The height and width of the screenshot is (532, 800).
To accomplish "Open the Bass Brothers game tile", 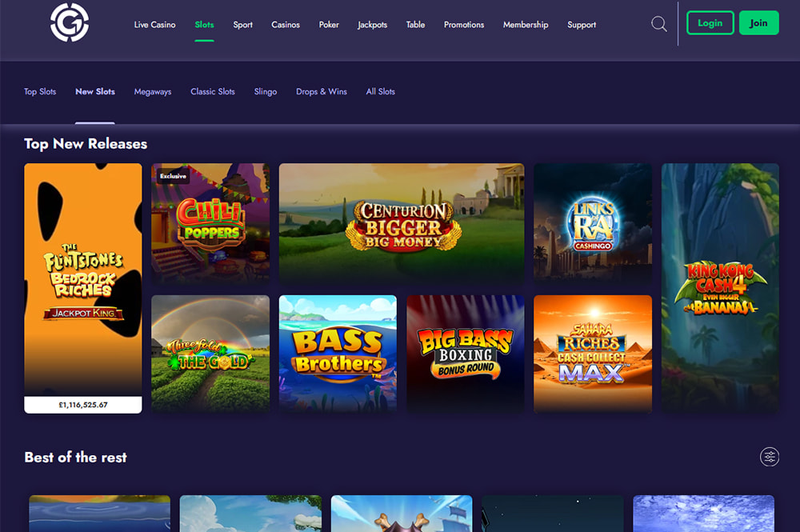I will tap(338, 354).
